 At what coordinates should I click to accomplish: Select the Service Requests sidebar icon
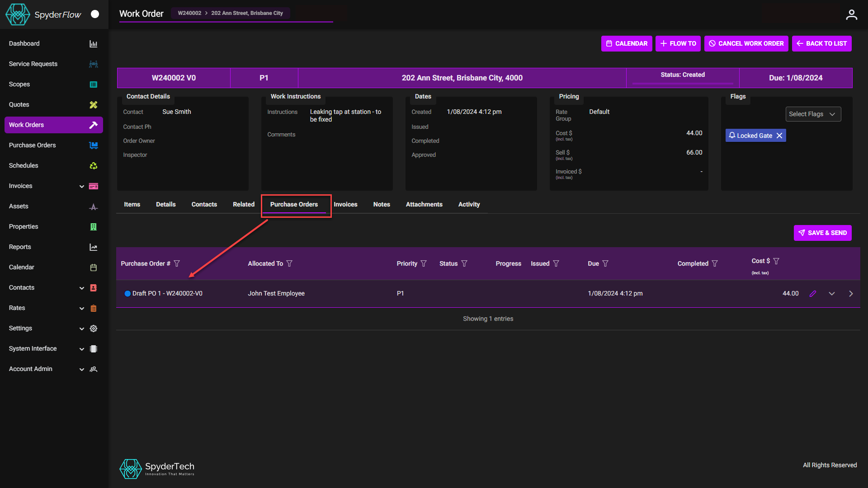(94, 64)
